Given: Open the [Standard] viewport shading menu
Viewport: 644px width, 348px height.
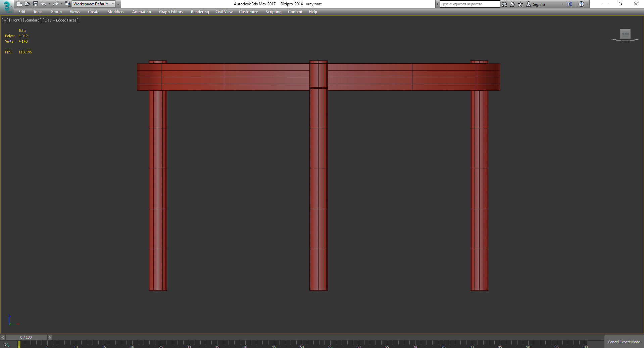Looking at the screenshot, I should point(32,20).
